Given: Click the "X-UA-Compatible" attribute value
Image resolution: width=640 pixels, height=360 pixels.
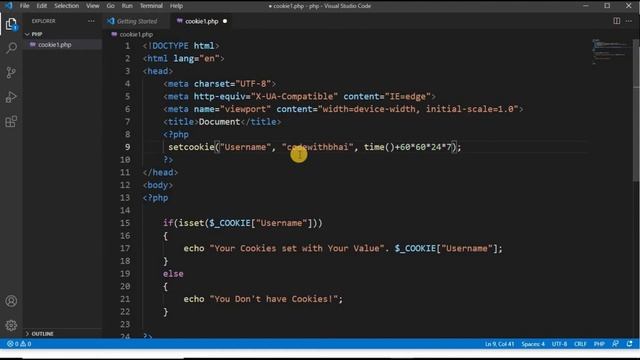Looking at the screenshot, I should tap(294, 96).
